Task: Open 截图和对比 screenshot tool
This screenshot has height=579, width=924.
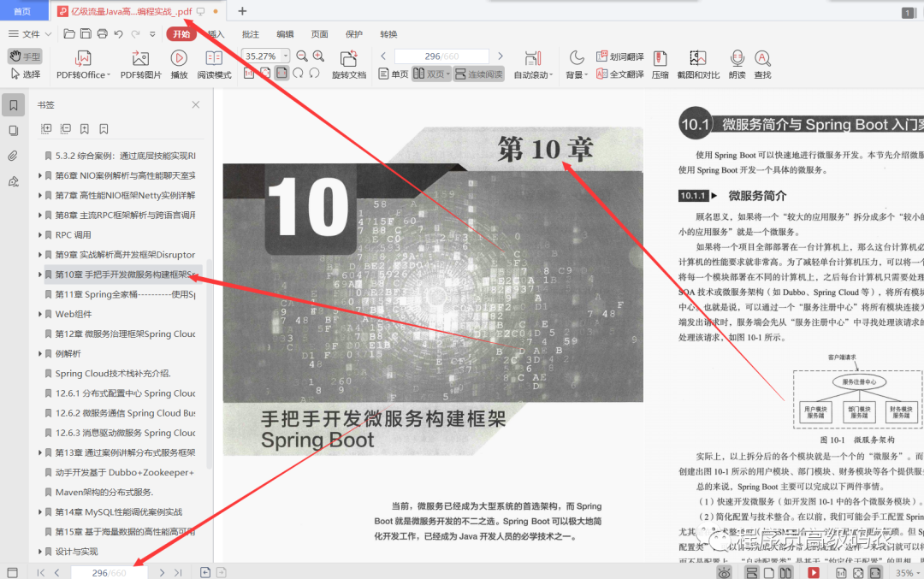Action: click(698, 65)
